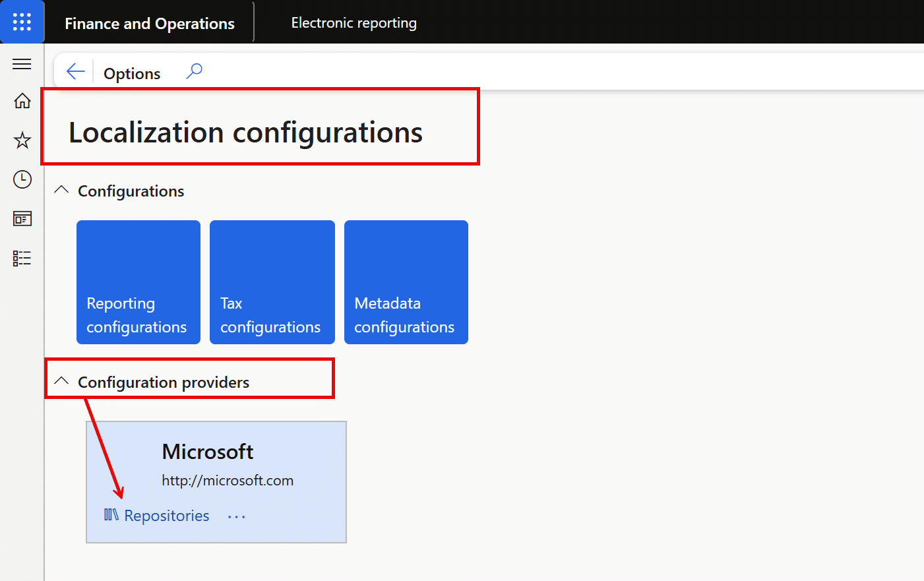The image size is (924, 581).
Task: Click the search magnifier icon
Action: click(x=194, y=71)
